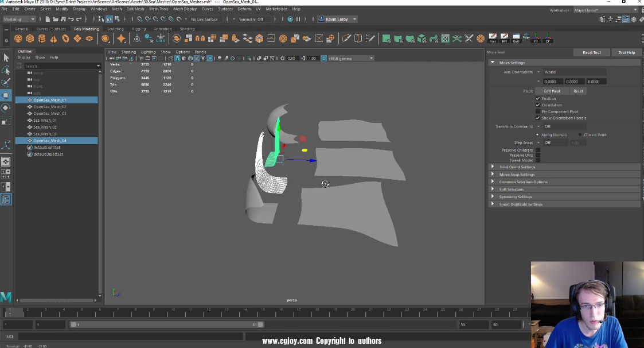The image size is (644, 348).
Task: Expand the Soft Selection section
Action: point(511,190)
